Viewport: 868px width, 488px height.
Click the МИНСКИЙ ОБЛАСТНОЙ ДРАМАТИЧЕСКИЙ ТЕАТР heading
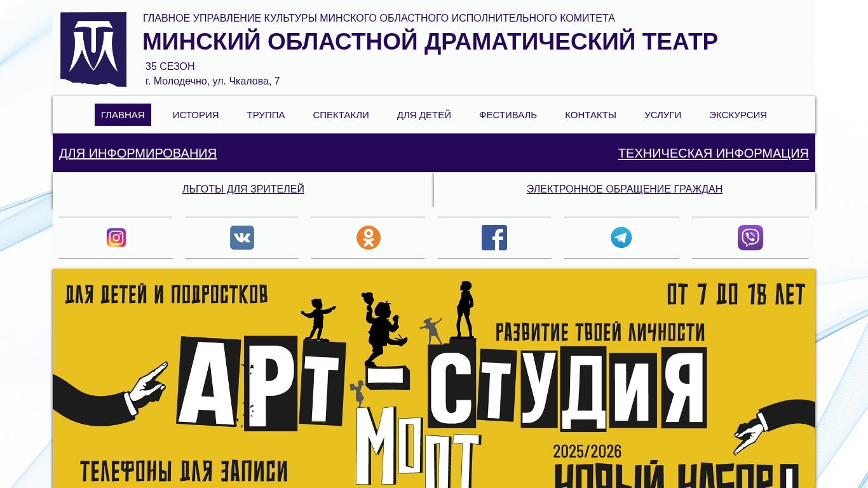click(x=430, y=41)
